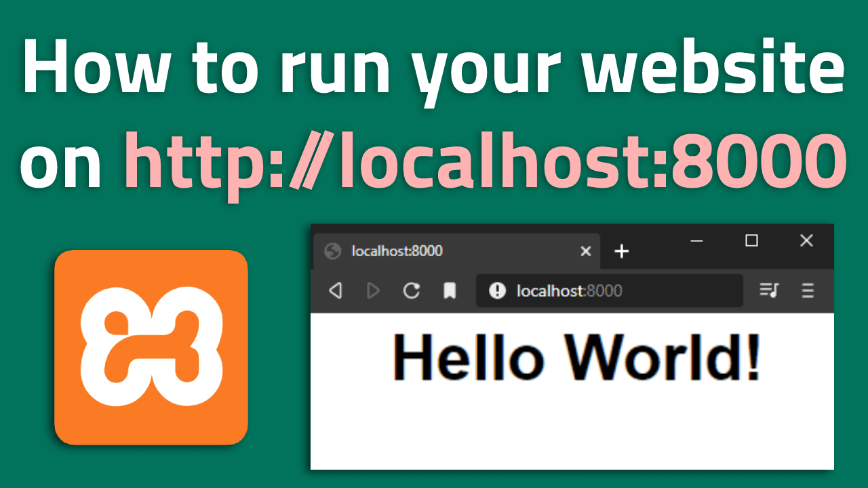Bookmark the current page
Viewport: 868px width, 488px height.
[450, 291]
